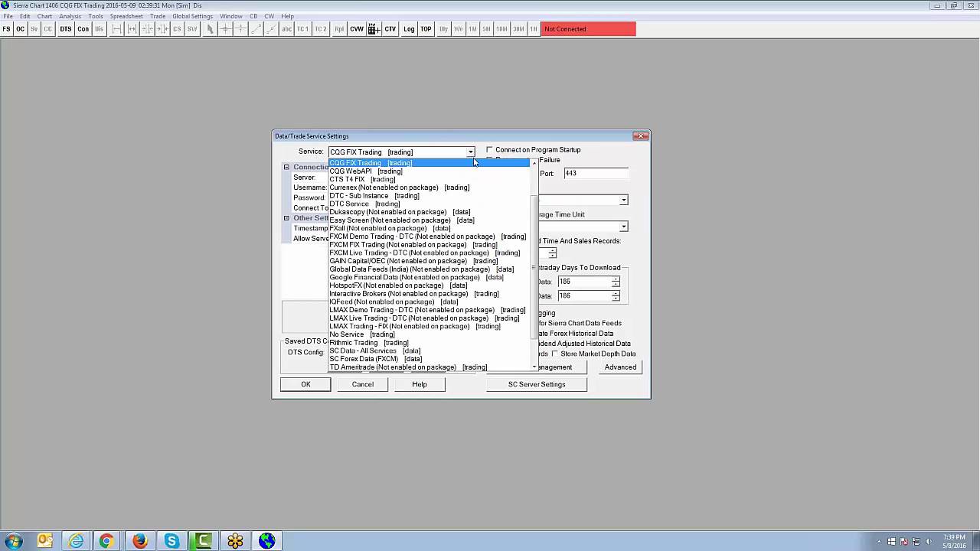Click the TC 2 toolbar button

coord(321,29)
